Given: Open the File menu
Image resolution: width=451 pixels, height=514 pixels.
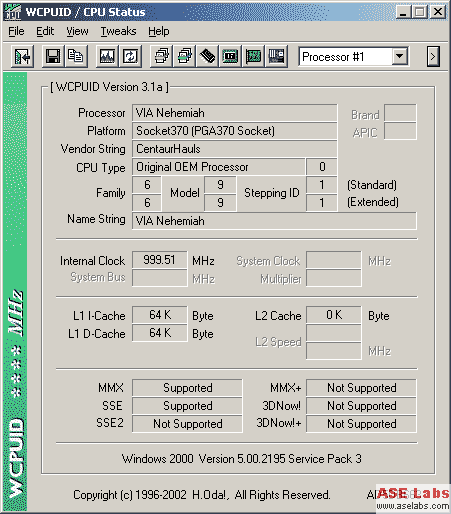Looking at the screenshot, I should point(16,31).
